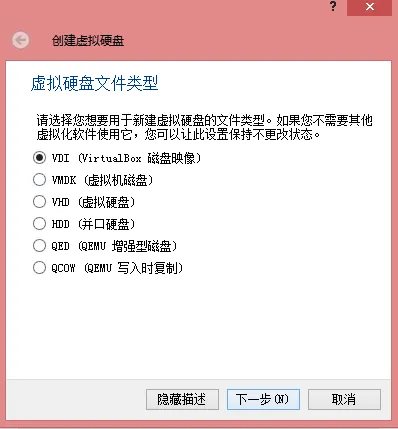398x429 pixels.
Task: Open help with the question mark icon
Action: click(333, 7)
